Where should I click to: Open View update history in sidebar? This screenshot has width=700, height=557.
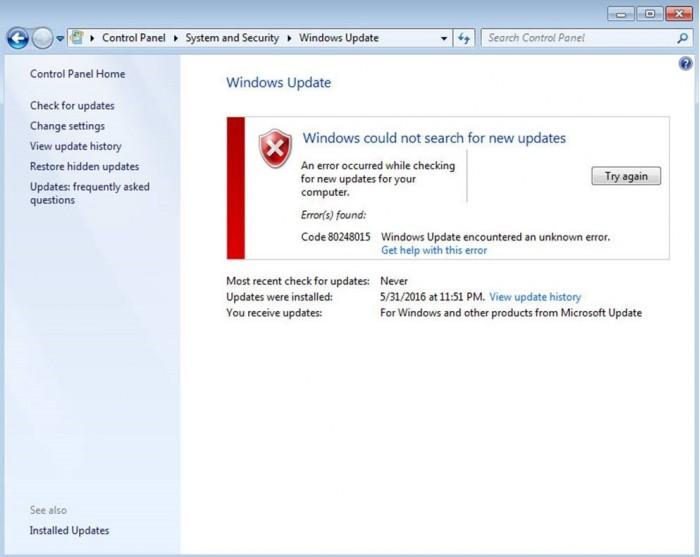click(75, 146)
